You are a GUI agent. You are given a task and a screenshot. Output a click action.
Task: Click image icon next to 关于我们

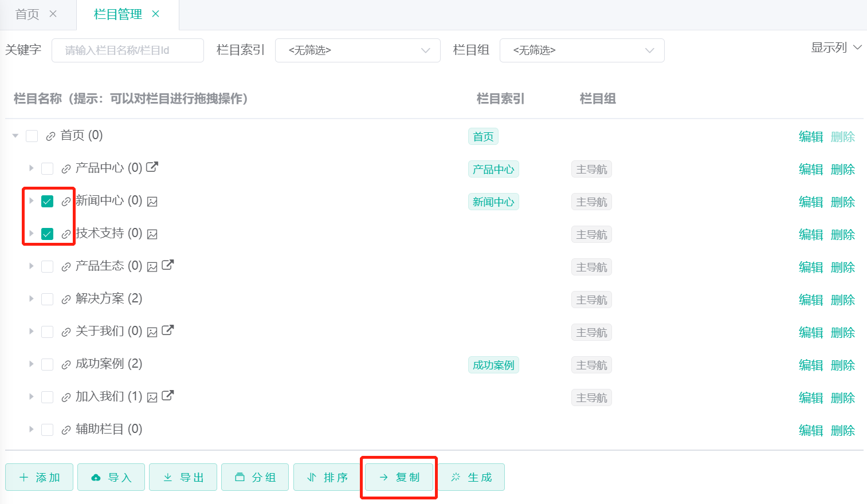tap(152, 332)
